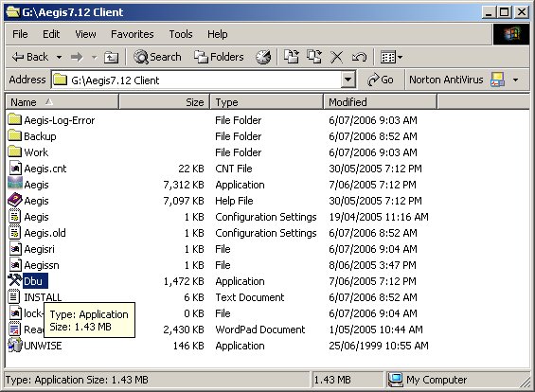Click the WordPad Document file icon
Viewport: 535px width, 392px height.
point(14,329)
